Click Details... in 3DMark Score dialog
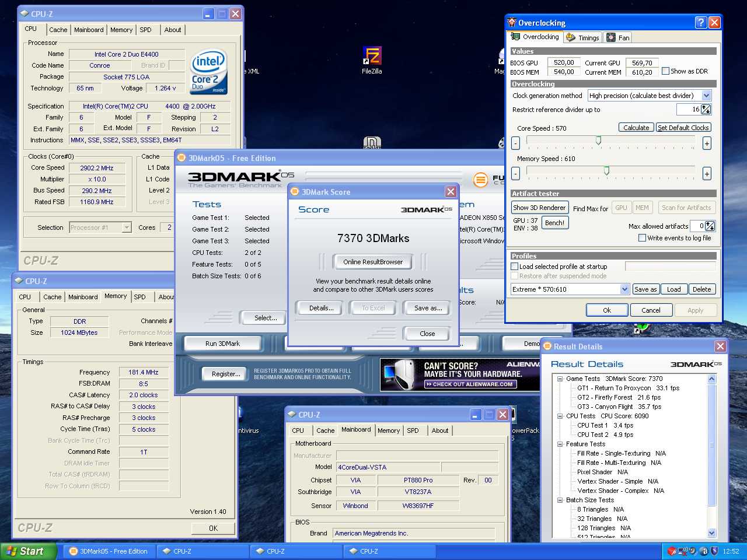The height and width of the screenshot is (560, 747). (x=322, y=308)
